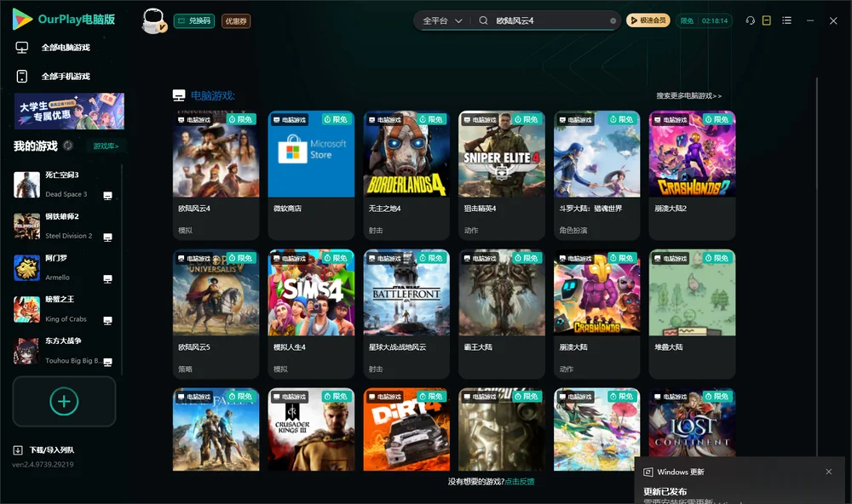Open the 大学生专属优惠 banner
Screen dimensions: 852x504
pyautogui.click(x=69, y=111)
